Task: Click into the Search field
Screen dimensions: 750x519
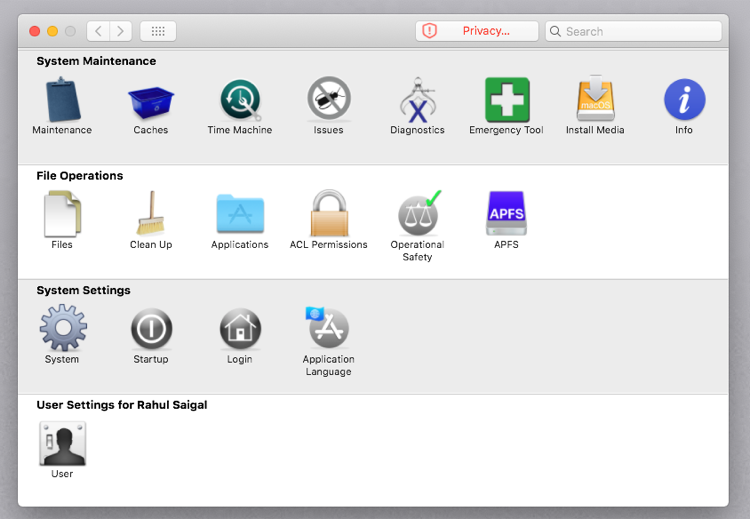Action: [633, 31]
